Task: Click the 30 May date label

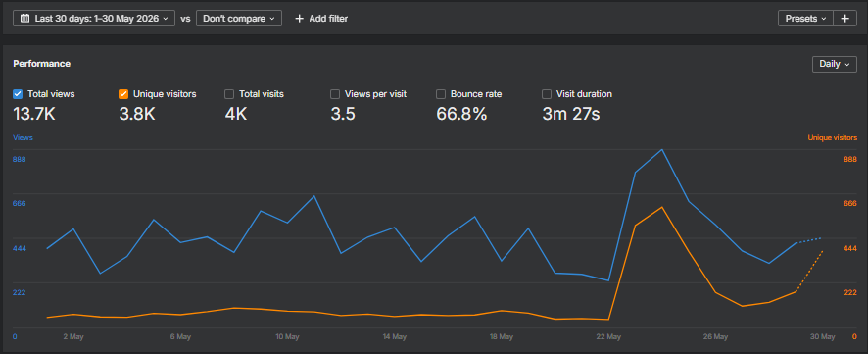Action: [823, 336]
